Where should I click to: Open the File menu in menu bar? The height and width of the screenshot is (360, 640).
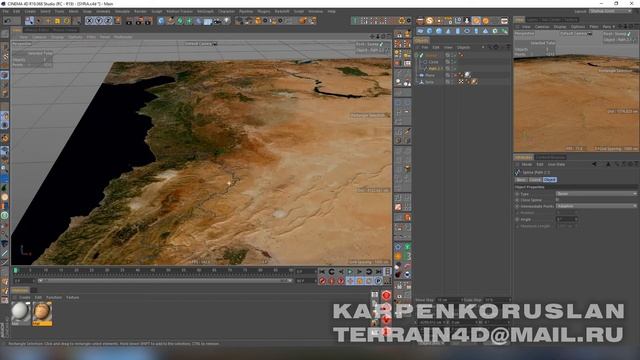coord(6,11)
